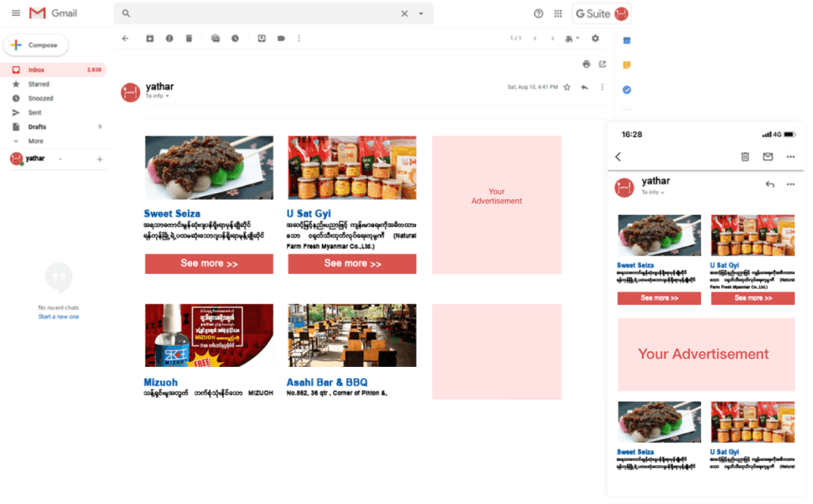Viewport: 813px width, 504px height.
Task: Compose a new email
Action: coord(35,45)
